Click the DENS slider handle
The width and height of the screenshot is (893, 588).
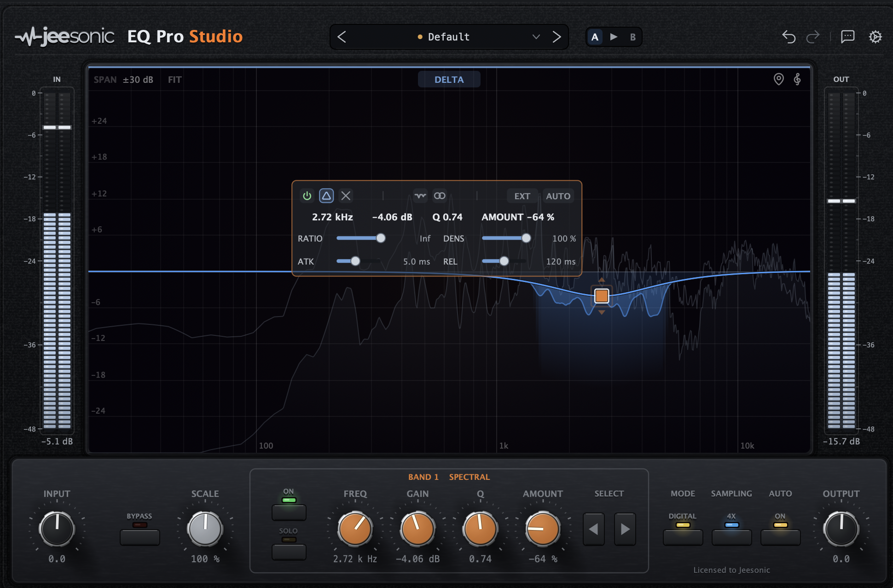pos(526,238)
